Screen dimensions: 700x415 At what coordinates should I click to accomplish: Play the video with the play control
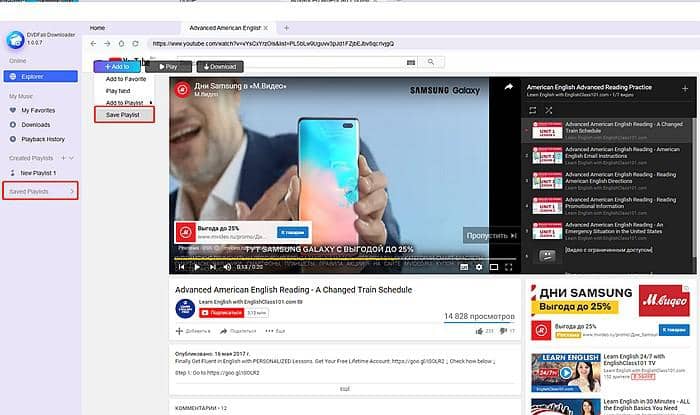(196, 267)
